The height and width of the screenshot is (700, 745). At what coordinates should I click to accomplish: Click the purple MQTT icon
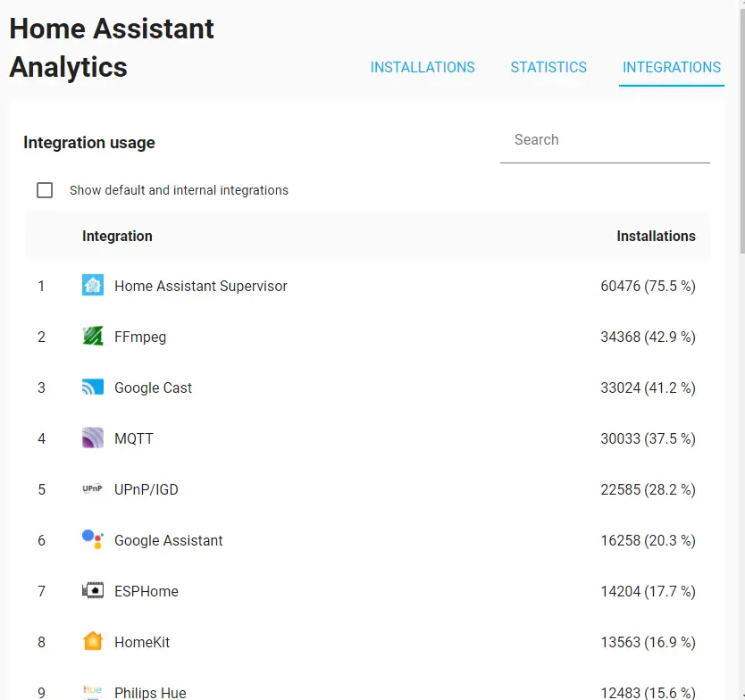(93, 437)
